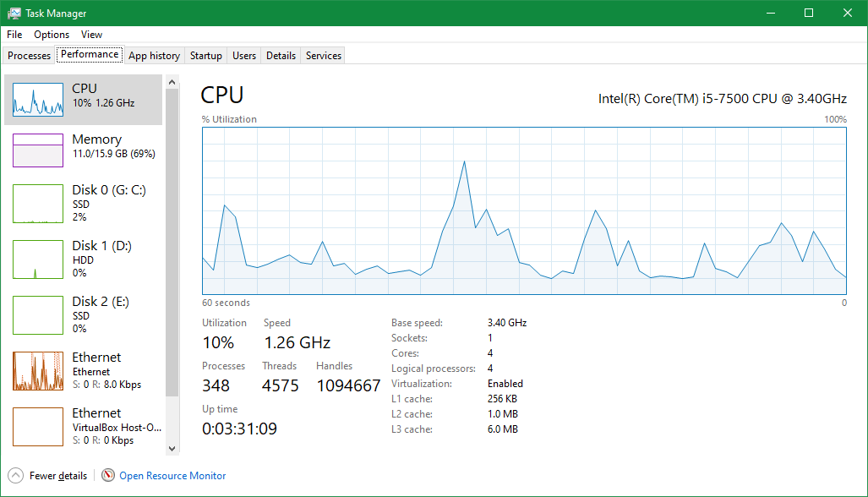The width and height of the screenshot is (868, 497).
Task: Expand the Options menu
Action: (x=51, y=35)
